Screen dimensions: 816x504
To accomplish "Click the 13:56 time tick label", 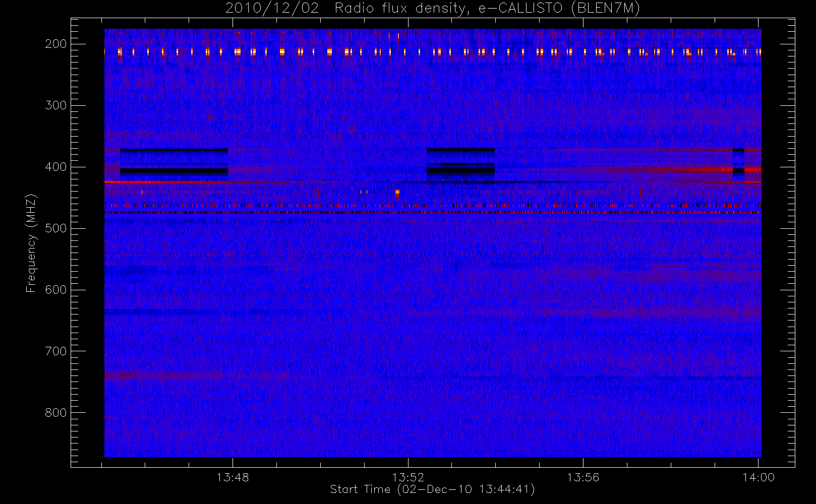I will point(583,477).
